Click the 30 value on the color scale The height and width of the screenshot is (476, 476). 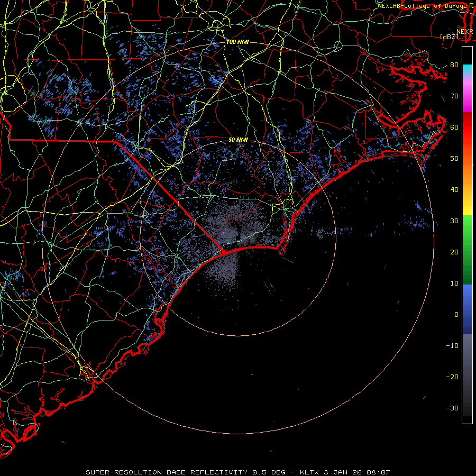[x=454, y=221]
